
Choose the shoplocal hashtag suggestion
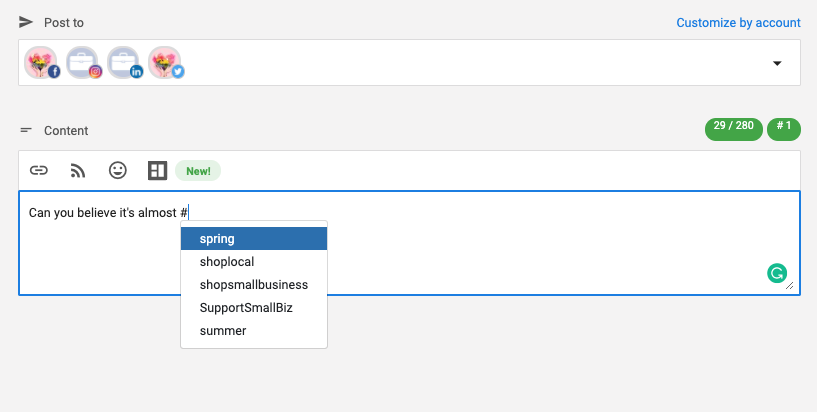[x=254, y=261]
